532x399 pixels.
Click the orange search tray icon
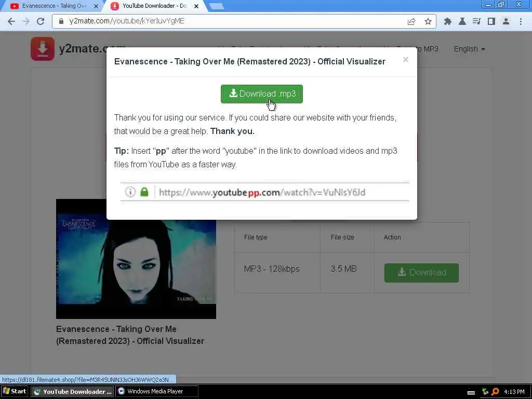[x=495, y=392]
